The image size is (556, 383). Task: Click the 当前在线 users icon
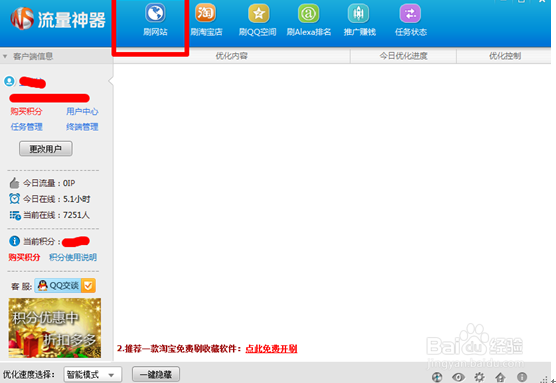pyautogui.click(x=15, y=215)
